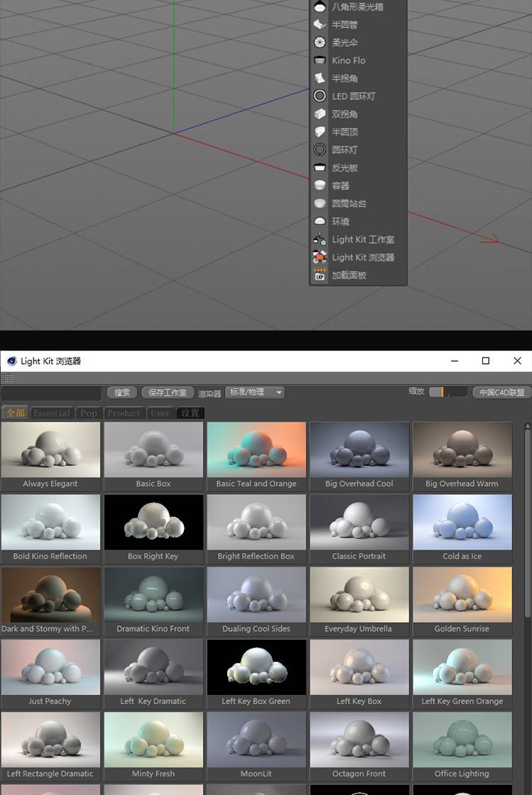
Task: Click the panel grip handle icon
Action: (8, 378)
